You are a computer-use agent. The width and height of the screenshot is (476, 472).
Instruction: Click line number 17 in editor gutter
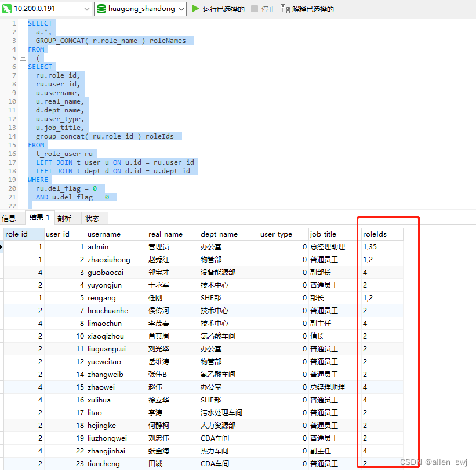click(x=12, y=162)
